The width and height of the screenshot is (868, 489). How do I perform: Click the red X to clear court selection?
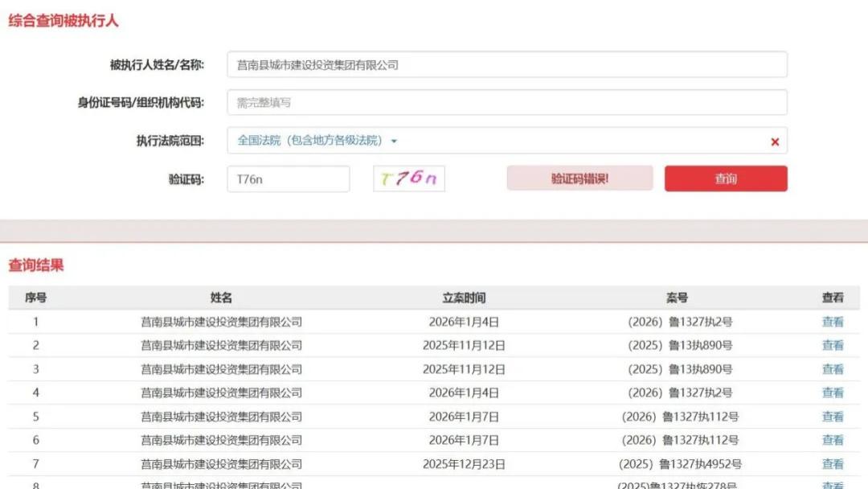[x=775, y=141]
